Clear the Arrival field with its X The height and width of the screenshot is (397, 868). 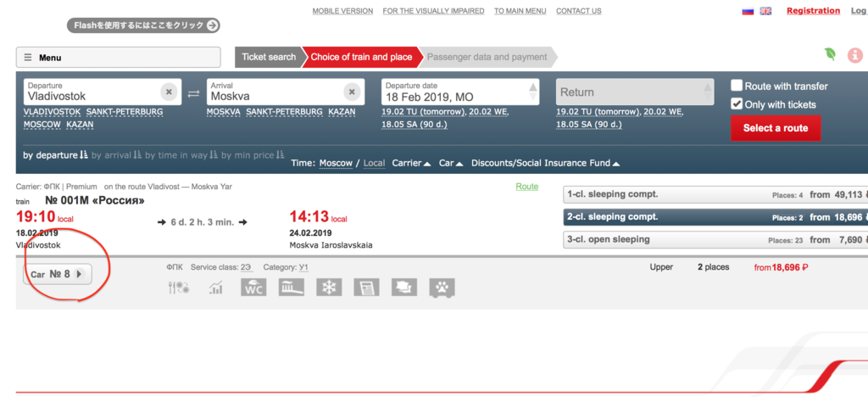[x=352, y=92]
